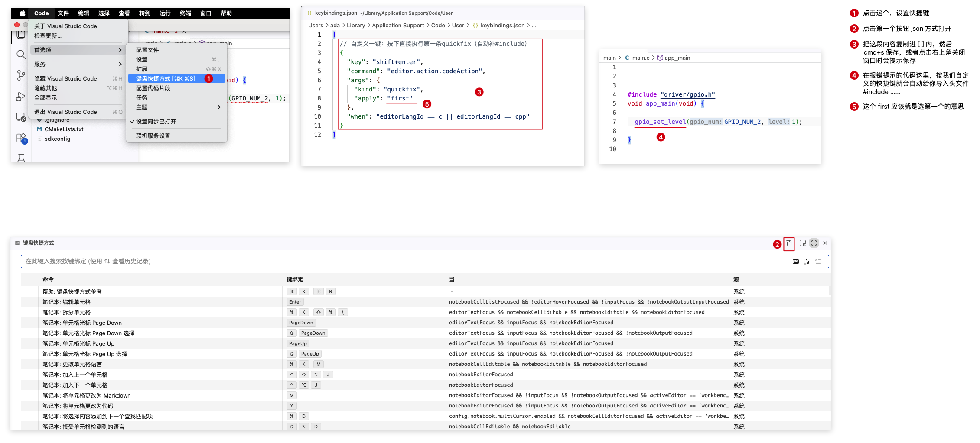980x443 pixels.
Task: Click the window-with-arrow icon in shortcuts toolbar
Action: coord(803,243)
